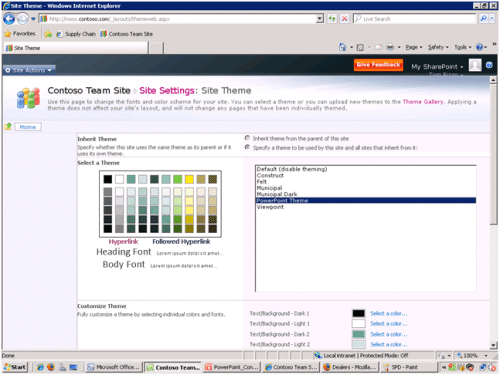
Task: Click the blue icon right of profile picture
Action: (x=489, y=65)
